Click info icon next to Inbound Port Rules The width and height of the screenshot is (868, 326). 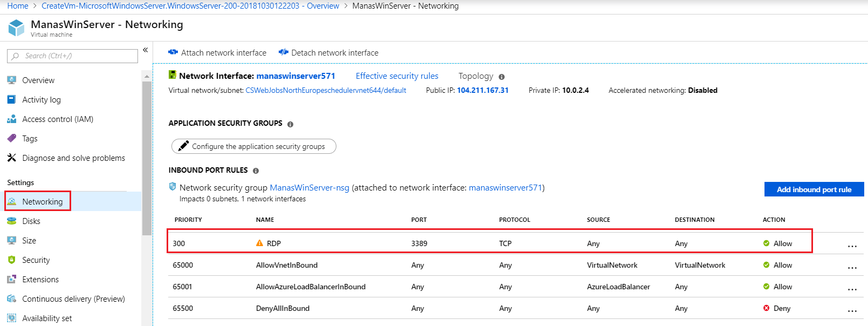(256, 171)
